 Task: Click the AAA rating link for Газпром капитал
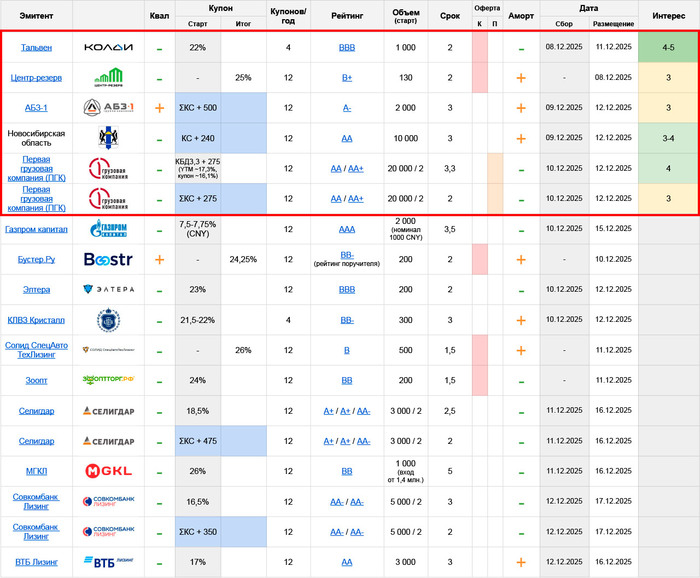click(x=347, y=229)
